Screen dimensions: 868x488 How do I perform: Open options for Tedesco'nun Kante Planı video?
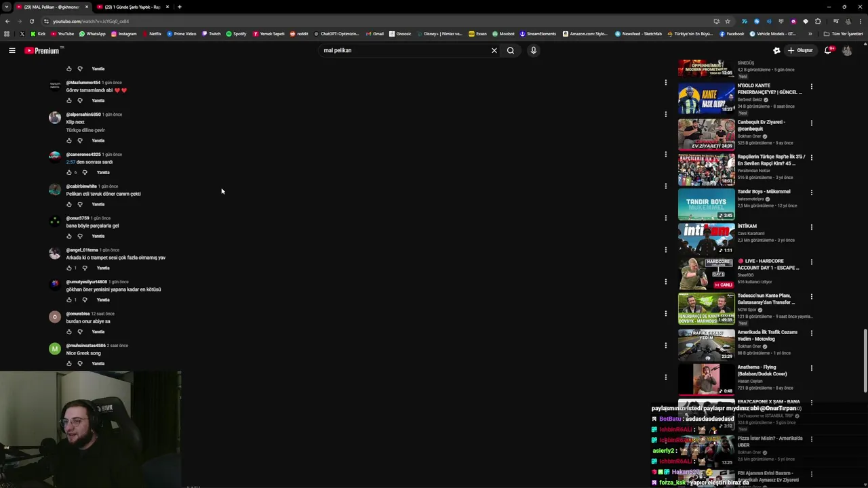(811, 297)
